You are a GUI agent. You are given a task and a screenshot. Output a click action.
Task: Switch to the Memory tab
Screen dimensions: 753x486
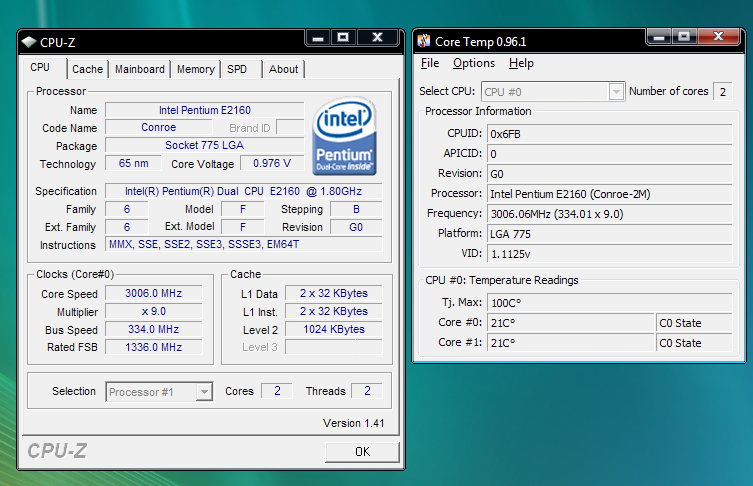click(195, 69)
